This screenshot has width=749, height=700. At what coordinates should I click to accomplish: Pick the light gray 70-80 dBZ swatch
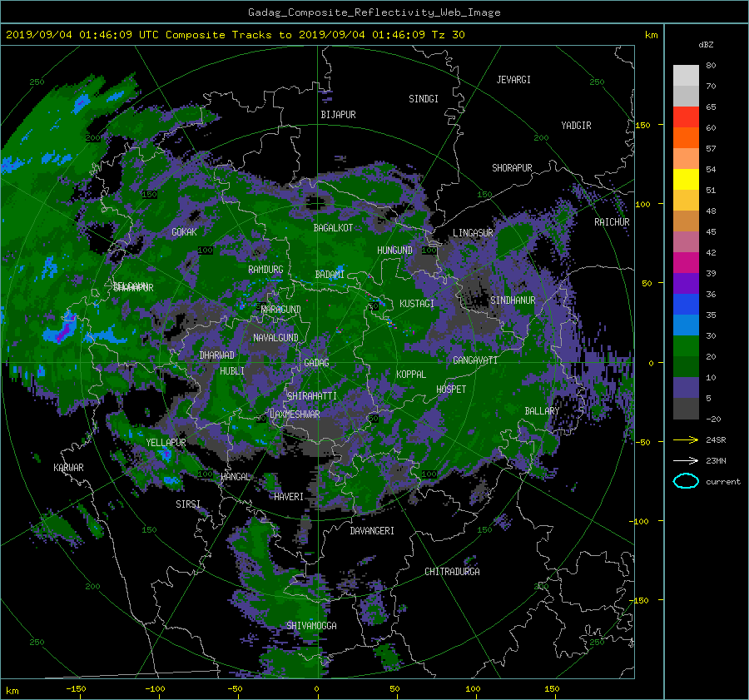(x=686, y=75)
